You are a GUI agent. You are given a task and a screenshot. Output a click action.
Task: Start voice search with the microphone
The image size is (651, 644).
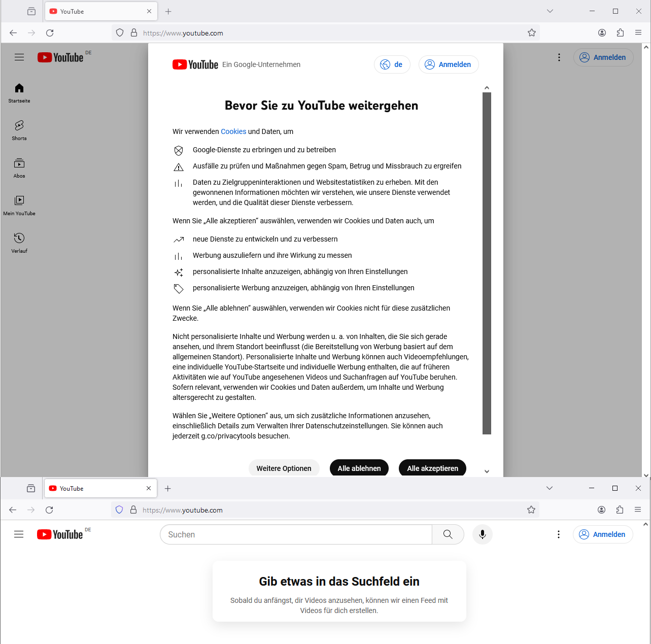pos(483,534)
